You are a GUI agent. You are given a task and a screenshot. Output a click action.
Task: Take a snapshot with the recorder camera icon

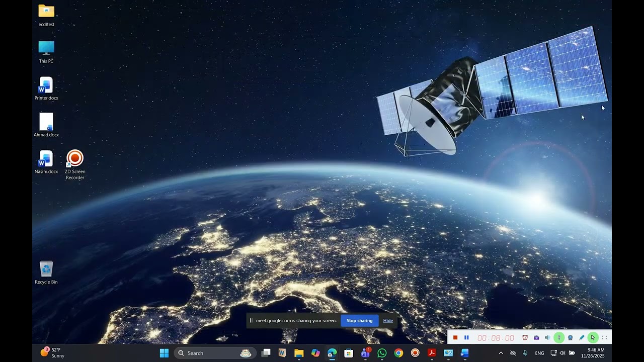(x=536, y=338)
